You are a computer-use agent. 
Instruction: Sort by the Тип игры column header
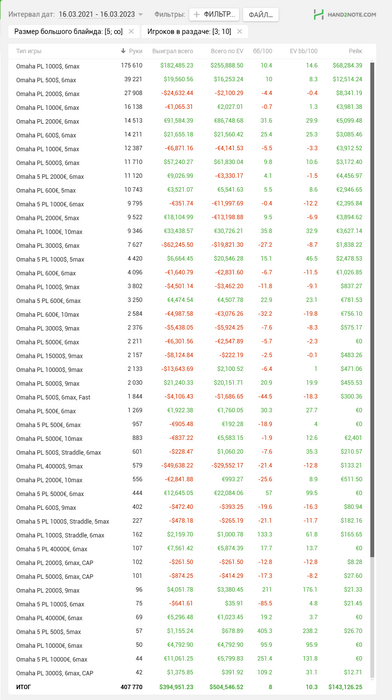29,51
